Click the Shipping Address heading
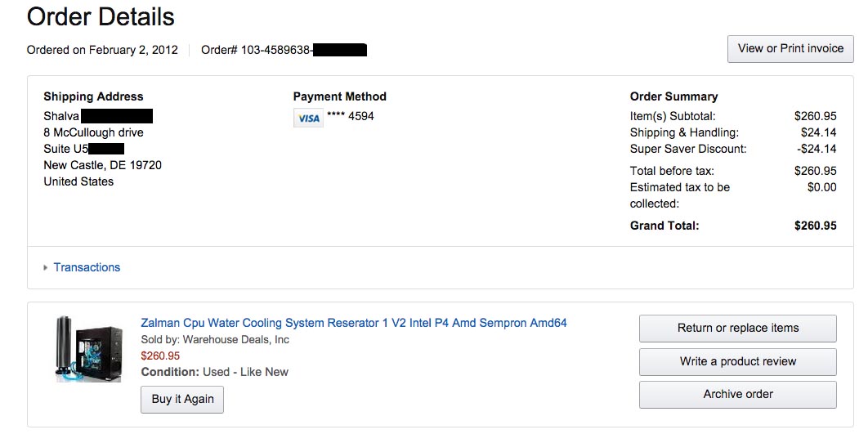 93,96
